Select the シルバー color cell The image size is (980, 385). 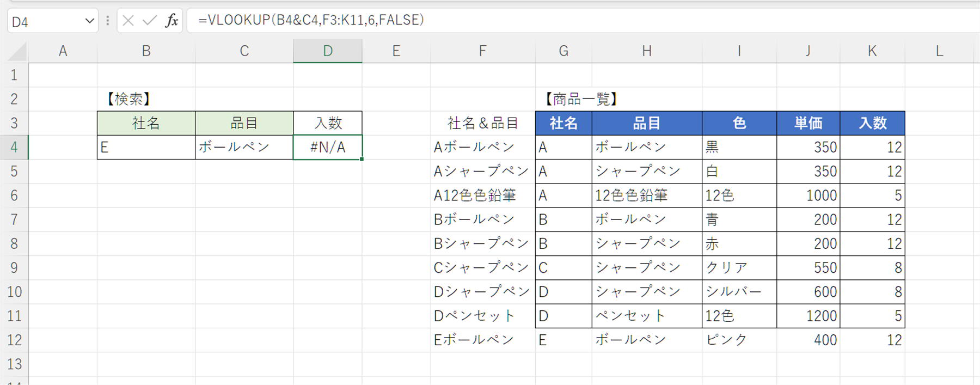739,291
